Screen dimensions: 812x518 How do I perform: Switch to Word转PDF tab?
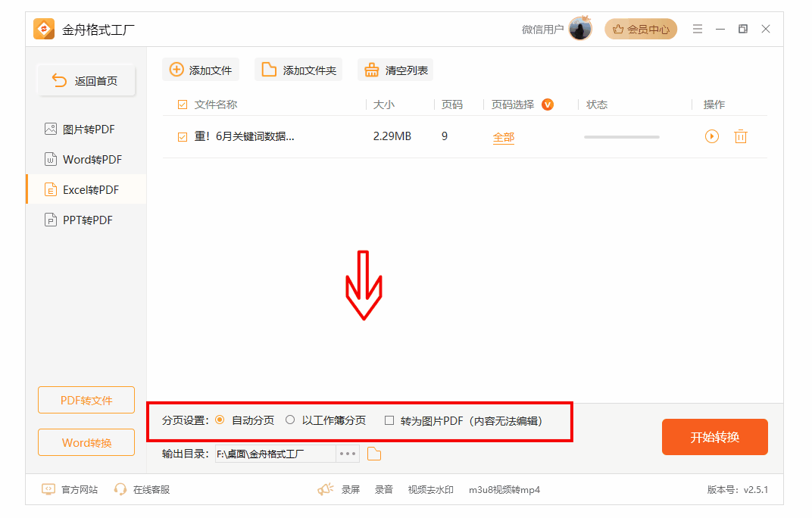pos(92,160)
